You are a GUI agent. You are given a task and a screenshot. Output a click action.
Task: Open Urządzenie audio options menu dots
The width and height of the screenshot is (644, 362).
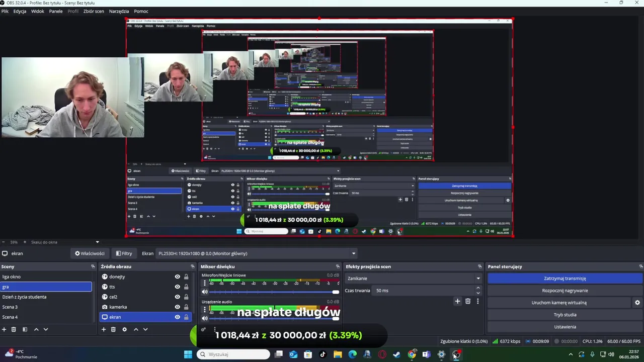tap(204, 309)
